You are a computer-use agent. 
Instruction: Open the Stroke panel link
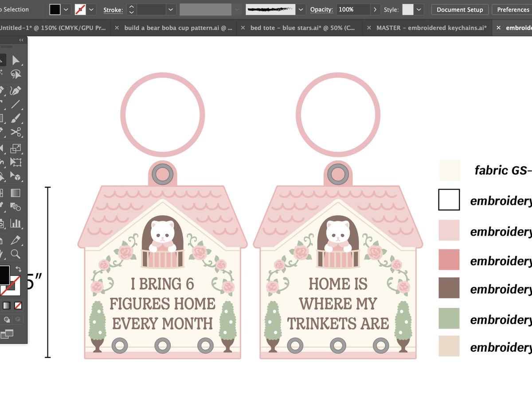tap(113, 10)
